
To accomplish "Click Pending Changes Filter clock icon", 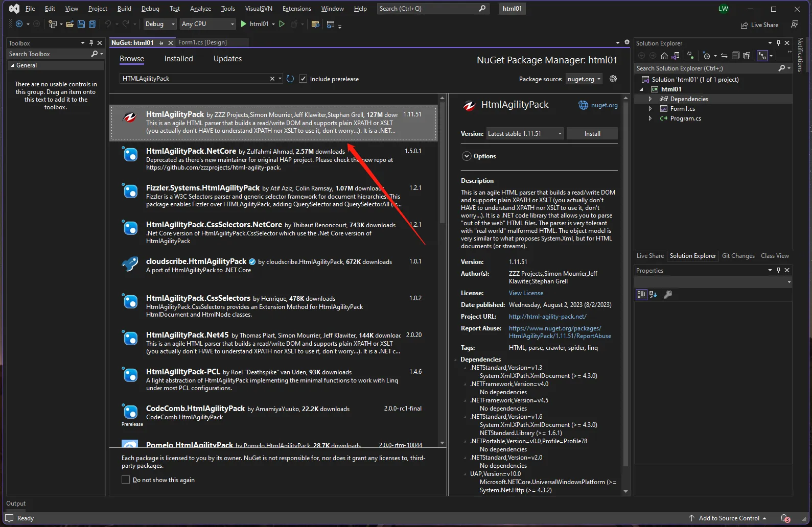I will (707, 56).
